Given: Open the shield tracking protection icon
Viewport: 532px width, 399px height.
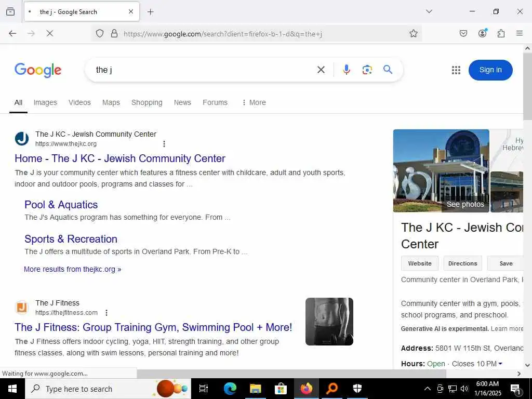Looking at the screenshot, I should pos(99,33).
